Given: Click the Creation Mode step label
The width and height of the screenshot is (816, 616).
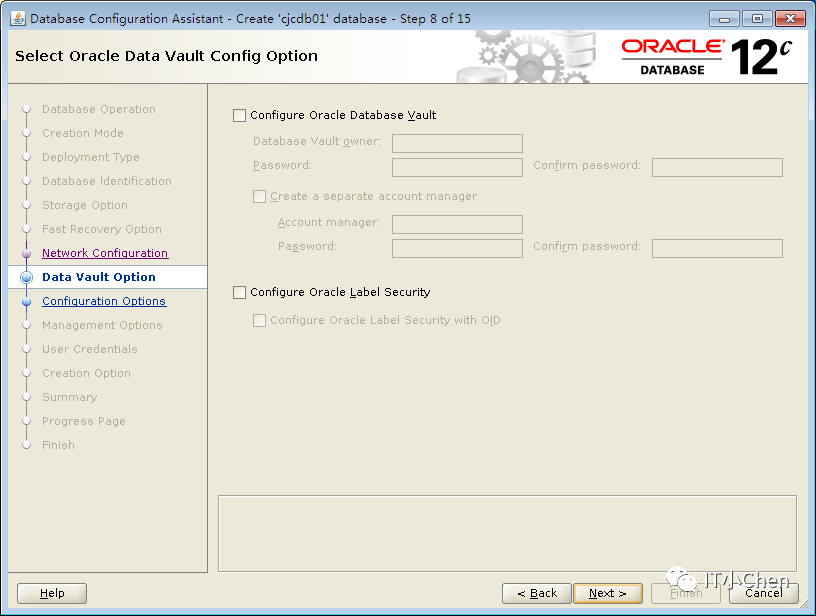Looking at the screenshot, I should [x=83, y=133].
